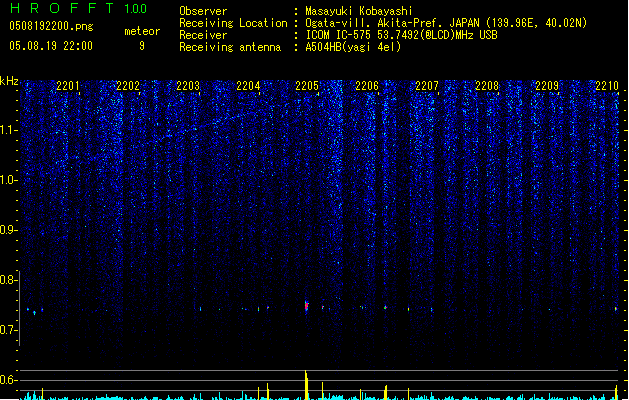This screenshot has height=400, width=629.
Task: Click the 2207 time marker
Action: pyautogui.click(x=427, y=86)
